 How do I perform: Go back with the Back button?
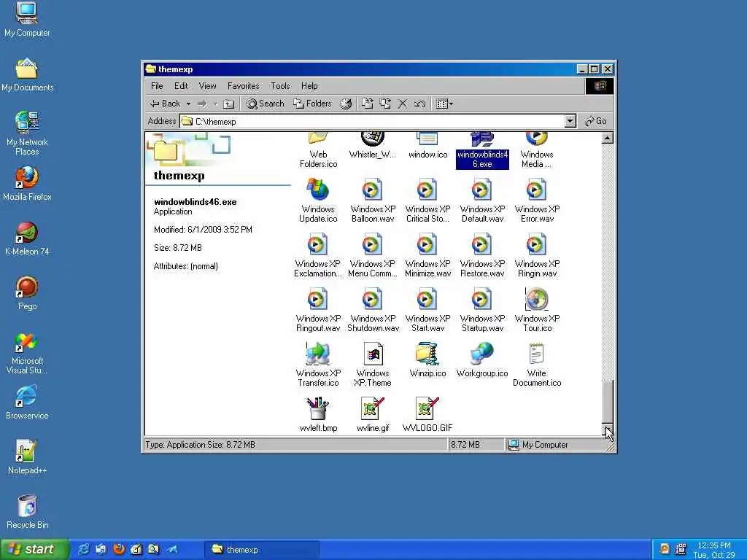[166, 104]
